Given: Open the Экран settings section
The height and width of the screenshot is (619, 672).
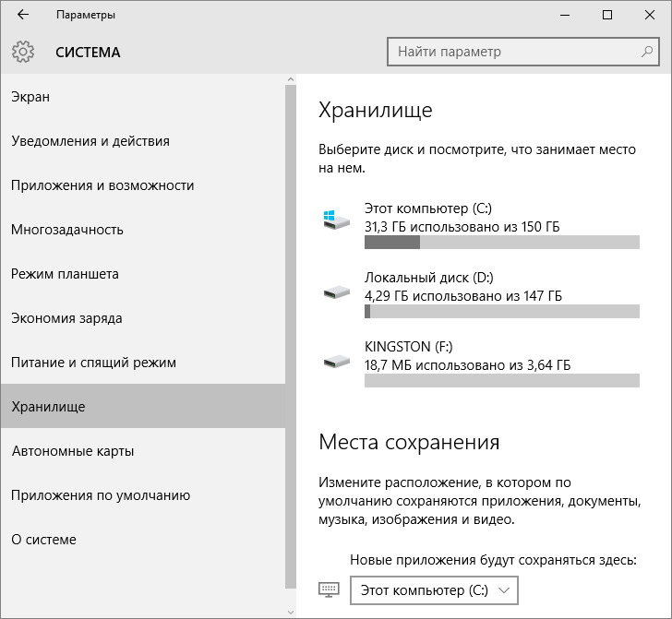Looking at the screenshot, I should click(30, 97).
